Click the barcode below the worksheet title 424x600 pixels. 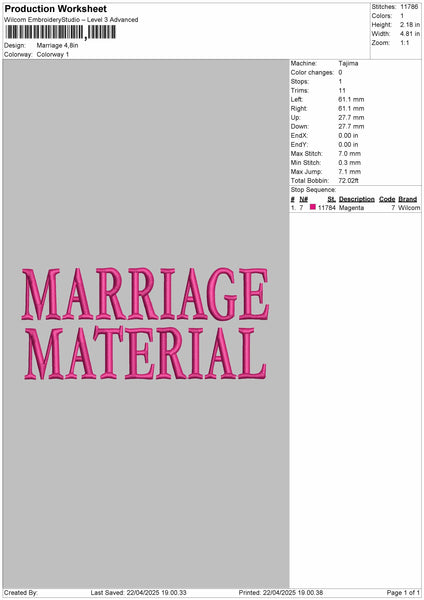[x=60, y=33]
